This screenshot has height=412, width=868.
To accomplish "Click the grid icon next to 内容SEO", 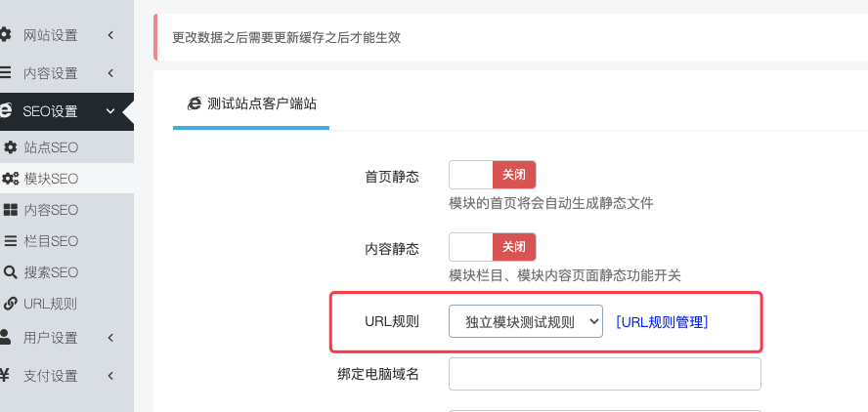I will [x=11, y=210].
